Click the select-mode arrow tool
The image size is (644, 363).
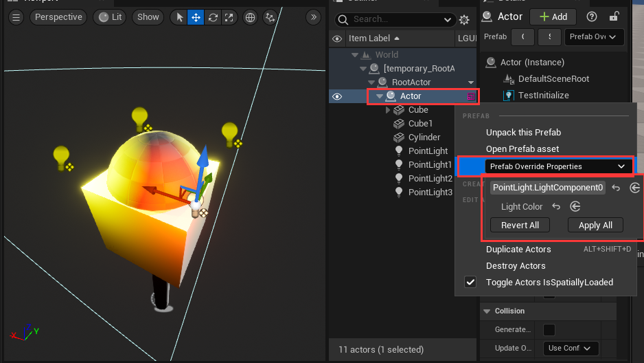click(179, 17)
